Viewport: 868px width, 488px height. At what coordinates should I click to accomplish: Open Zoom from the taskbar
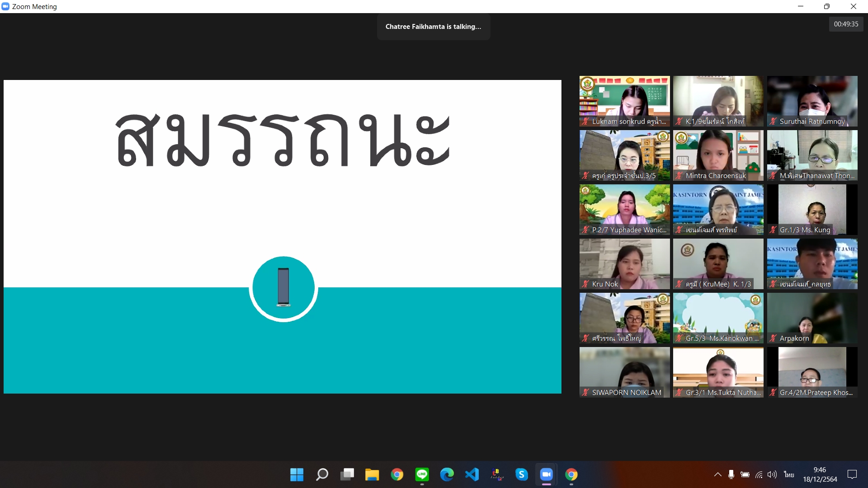tap(546, 474)
